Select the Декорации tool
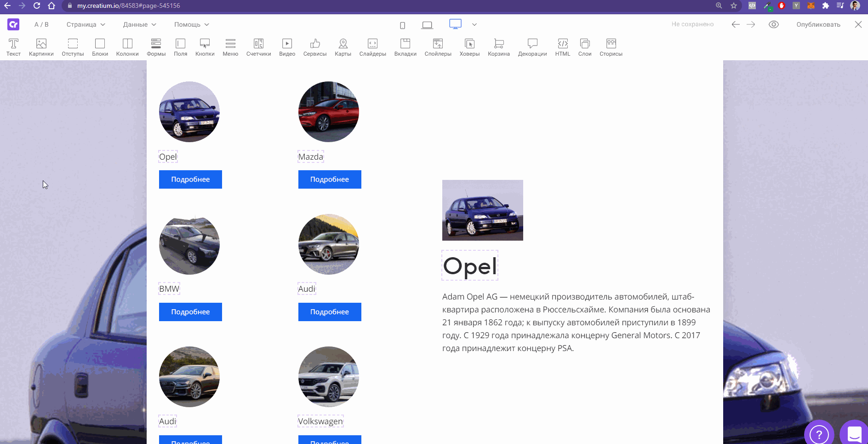This screenshot has height=444, width=868. pyautogui.click(x=532, y=47)
